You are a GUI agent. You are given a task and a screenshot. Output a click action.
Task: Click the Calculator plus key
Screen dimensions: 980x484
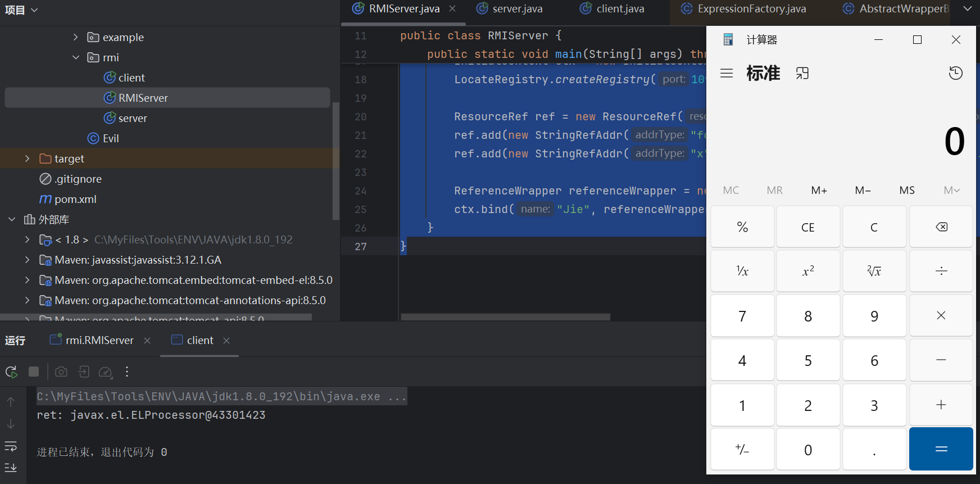tap(941, 405)
